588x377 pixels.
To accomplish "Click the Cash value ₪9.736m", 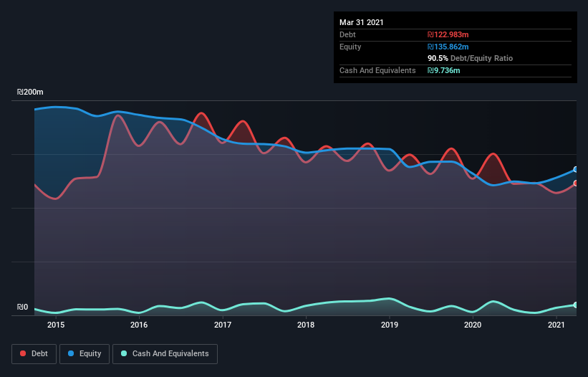I will (x=443, y=70).
